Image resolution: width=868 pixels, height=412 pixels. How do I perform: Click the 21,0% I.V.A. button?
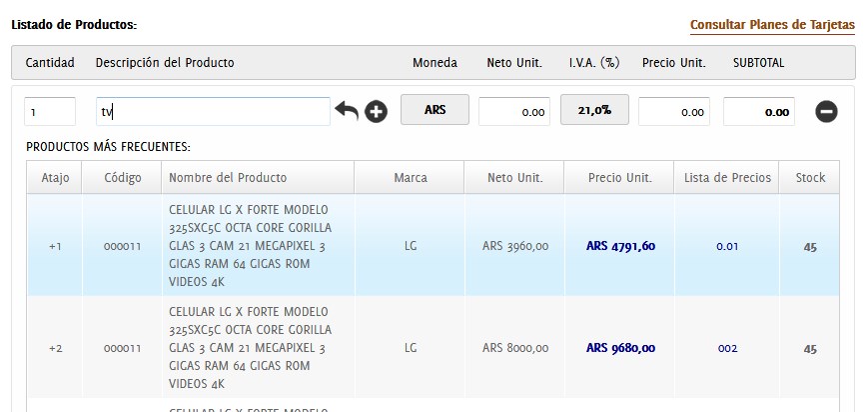tap(594, 110)
